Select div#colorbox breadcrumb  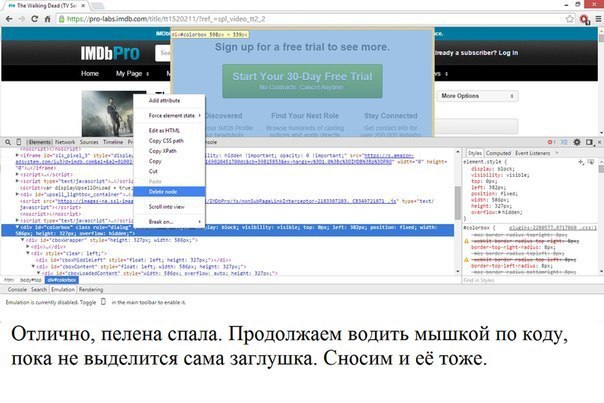(61, 280)
